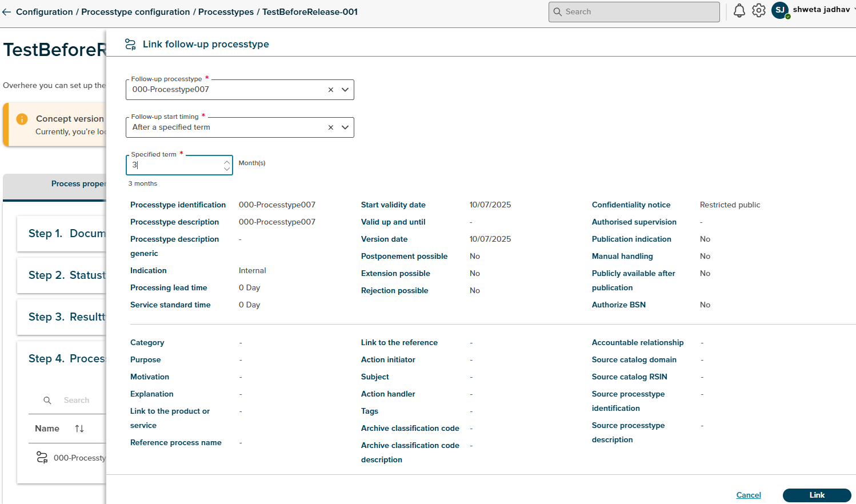Screen dimensions: 856x504
Task: Increase the Specified term value
Action: click(x=227, y=162)
